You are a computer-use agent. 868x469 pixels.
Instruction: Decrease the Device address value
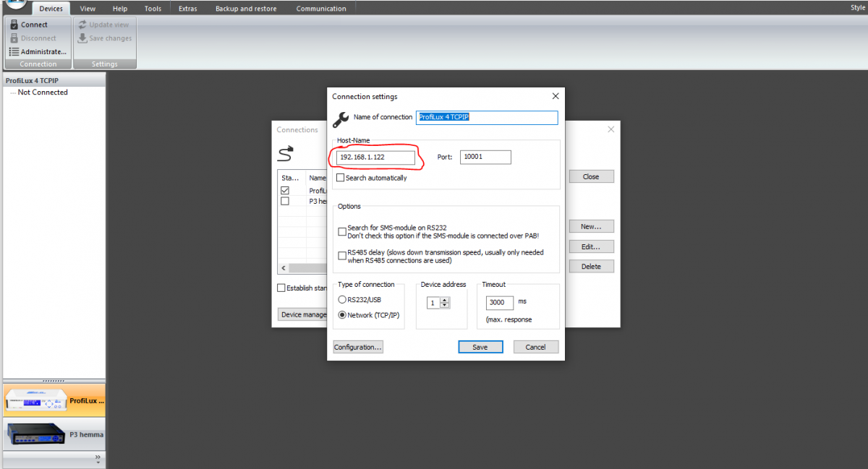pyautogui.click(x=445, y=306)
